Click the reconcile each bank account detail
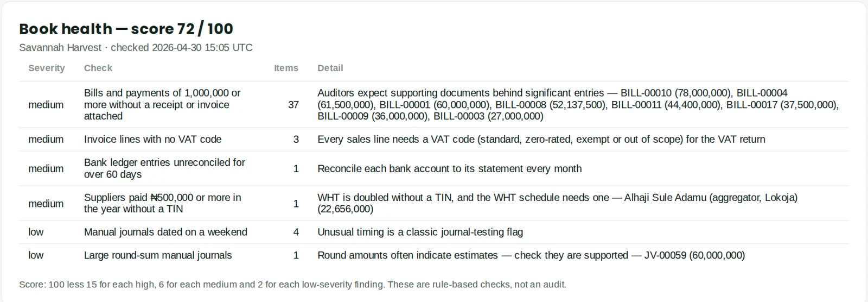Viewport: 868px width, 302px height. tap(450, 168)
